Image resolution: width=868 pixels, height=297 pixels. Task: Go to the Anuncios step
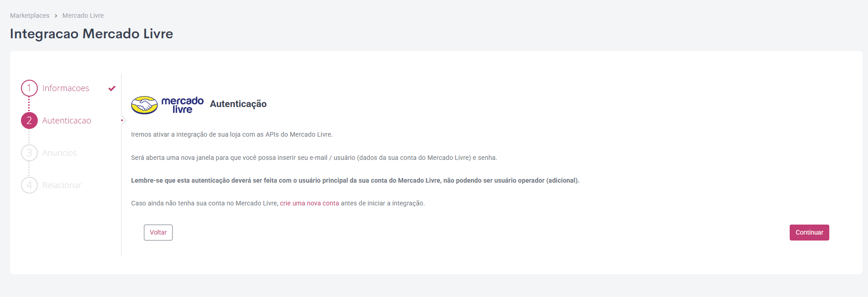click(x=60, y=153)
